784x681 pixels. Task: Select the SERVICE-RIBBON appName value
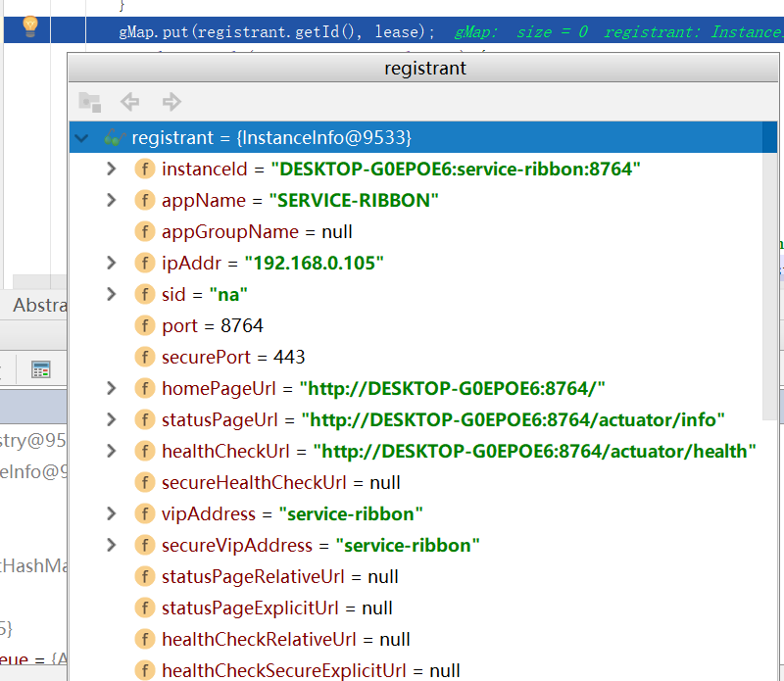354,201
